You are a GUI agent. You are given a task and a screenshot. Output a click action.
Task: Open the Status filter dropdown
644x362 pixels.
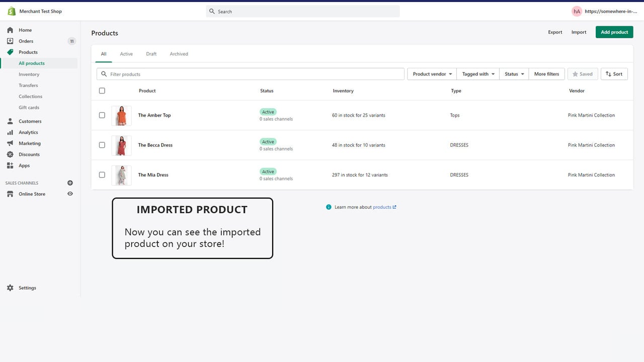pos(514,74)
